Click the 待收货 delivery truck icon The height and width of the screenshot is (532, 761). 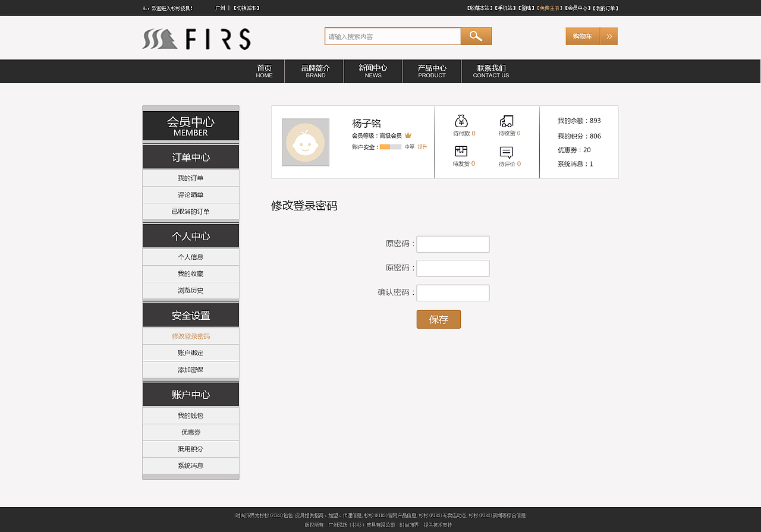[x=507, y=121]
